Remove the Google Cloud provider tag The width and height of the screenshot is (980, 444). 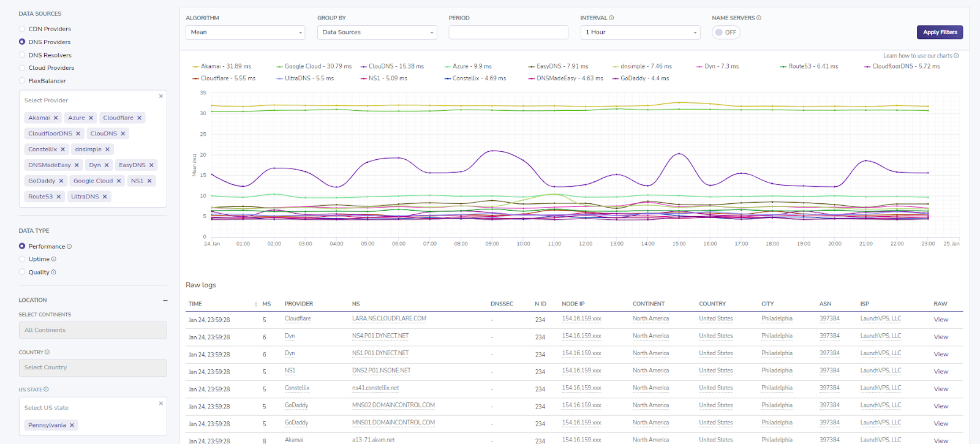119,181
